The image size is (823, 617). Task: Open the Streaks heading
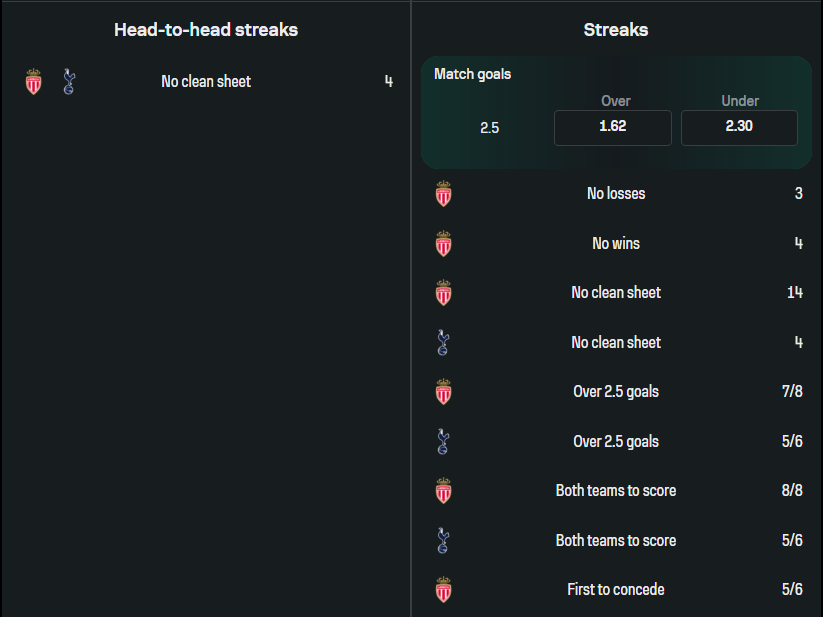(616, 30)
